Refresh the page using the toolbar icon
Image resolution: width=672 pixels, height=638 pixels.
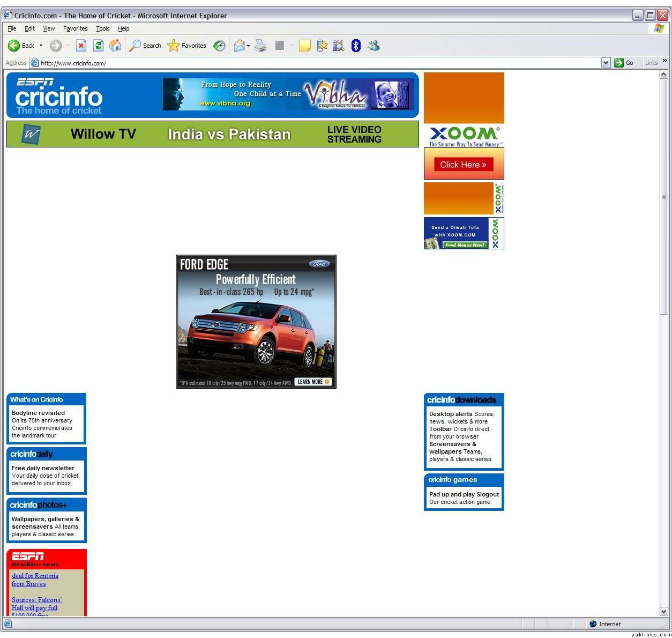pos(98,46)
